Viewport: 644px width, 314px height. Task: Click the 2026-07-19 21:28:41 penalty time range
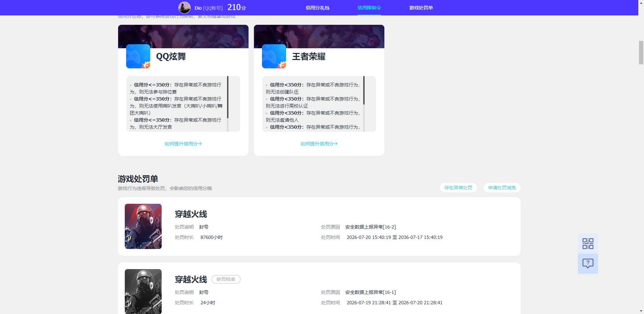[394, 303]
